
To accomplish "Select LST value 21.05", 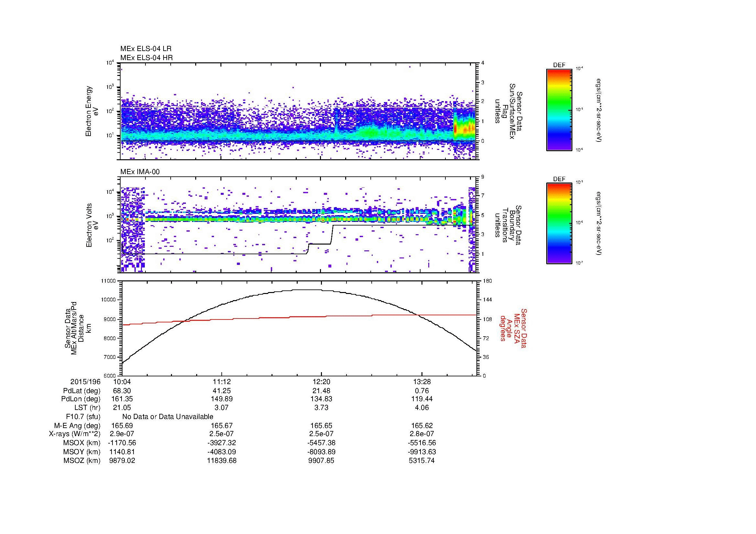I will click(x=122, y=408).
